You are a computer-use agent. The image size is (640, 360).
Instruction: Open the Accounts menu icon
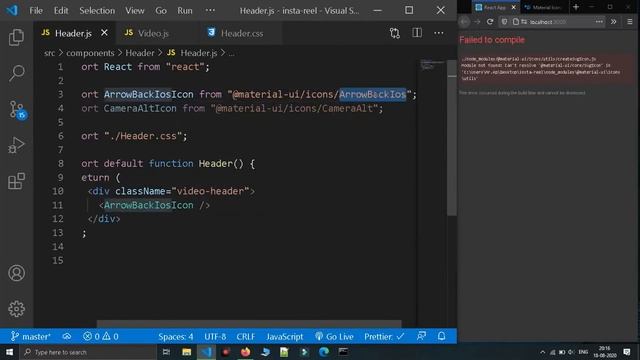pyautogui.click(x=16, y=273)
